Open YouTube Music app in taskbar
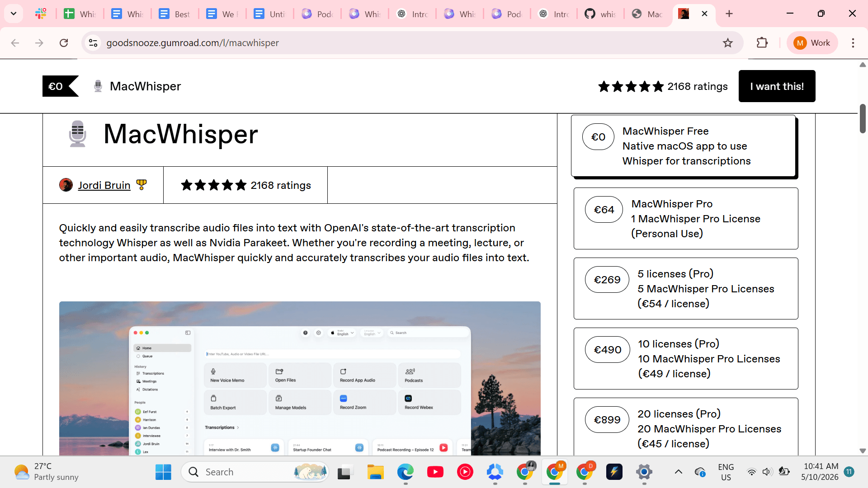Screen dimensions: 868x488 point(465,472)
